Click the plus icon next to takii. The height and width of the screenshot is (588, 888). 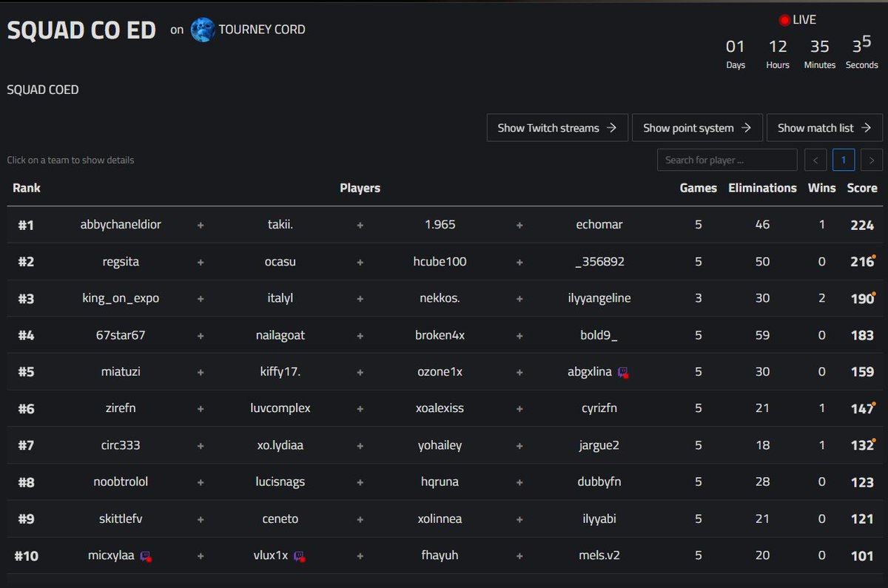360,225
